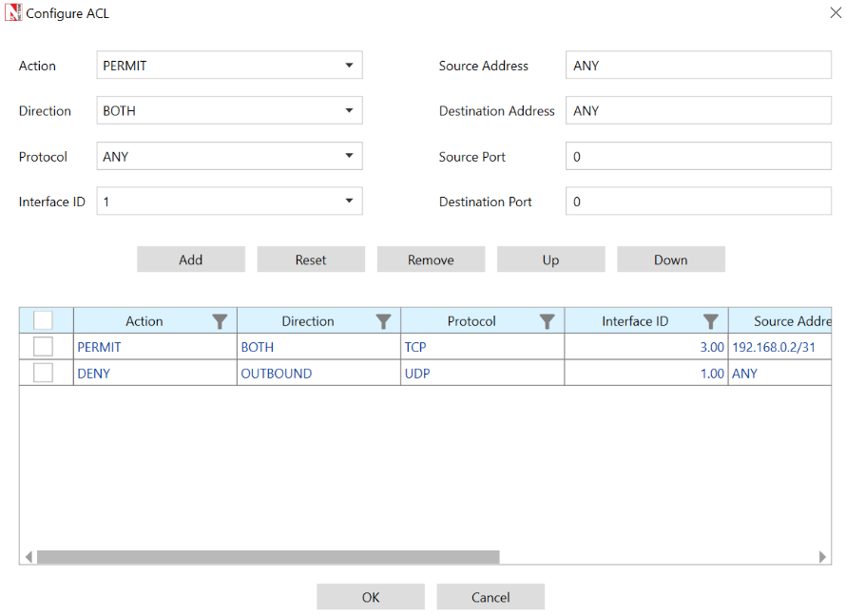Click the horizontal scrollbar left arrow
The height and width of the screenshot is (616, 846).
pyautogui.click(x=28, y=557)
